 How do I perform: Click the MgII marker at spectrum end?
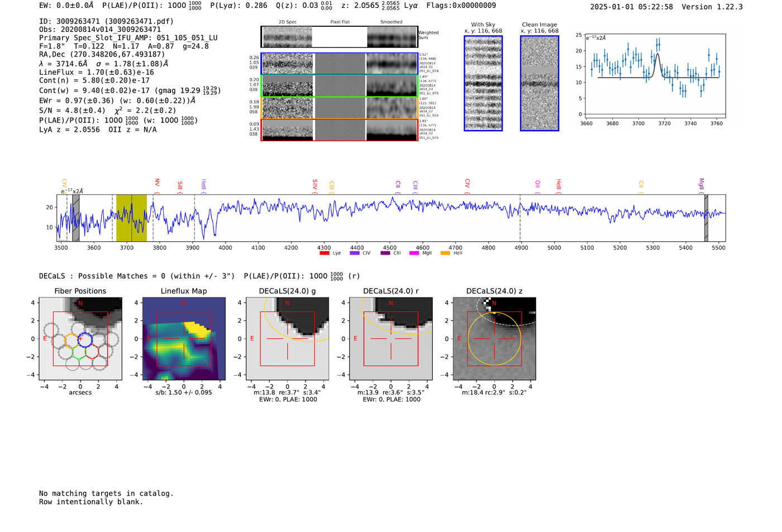(x=702, y=185)
